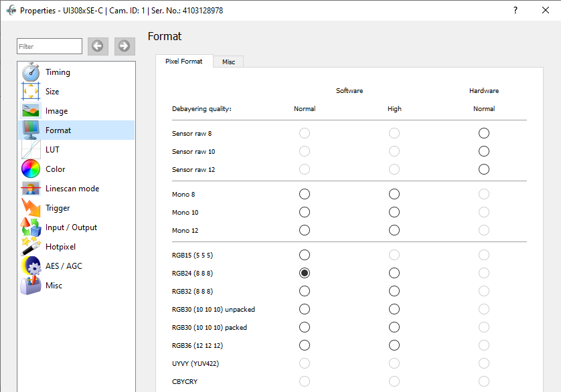Click the selected RGB24 software normal radio
Image resolution: width=561 pixels, height=392 pixels.
point(305,273)
